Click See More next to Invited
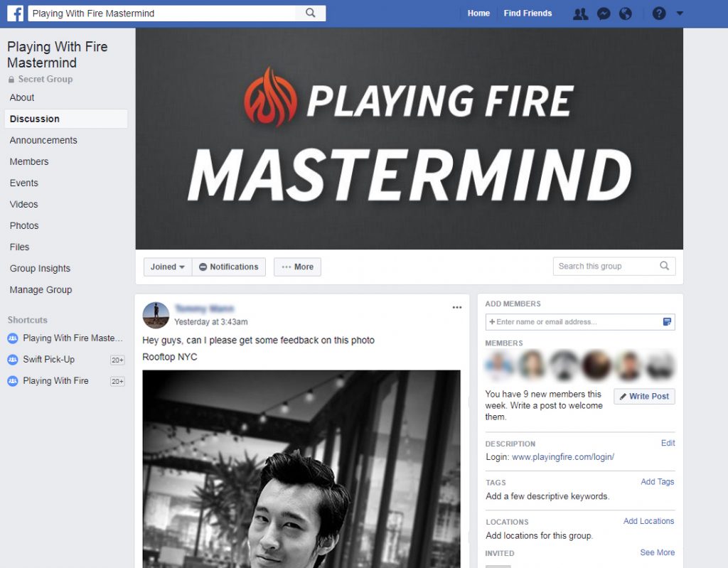This screenshot has width=728, height=568. pos(658,552)
